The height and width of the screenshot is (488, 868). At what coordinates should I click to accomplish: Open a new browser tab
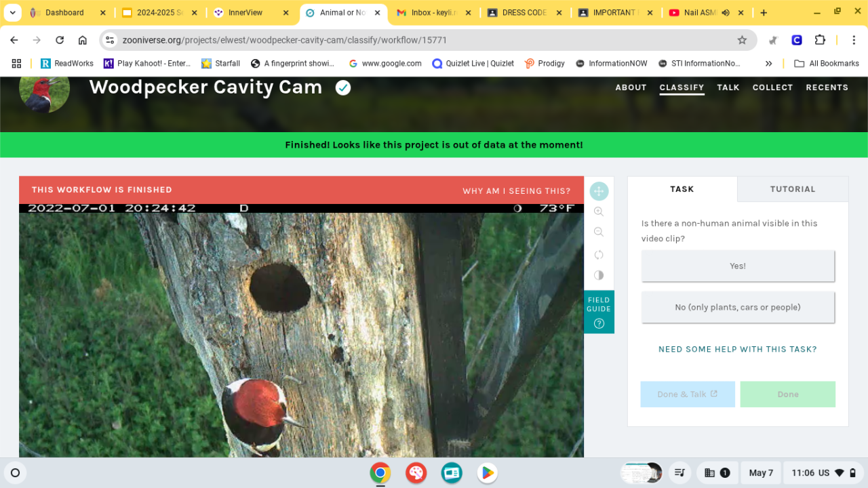coord(764,12)
